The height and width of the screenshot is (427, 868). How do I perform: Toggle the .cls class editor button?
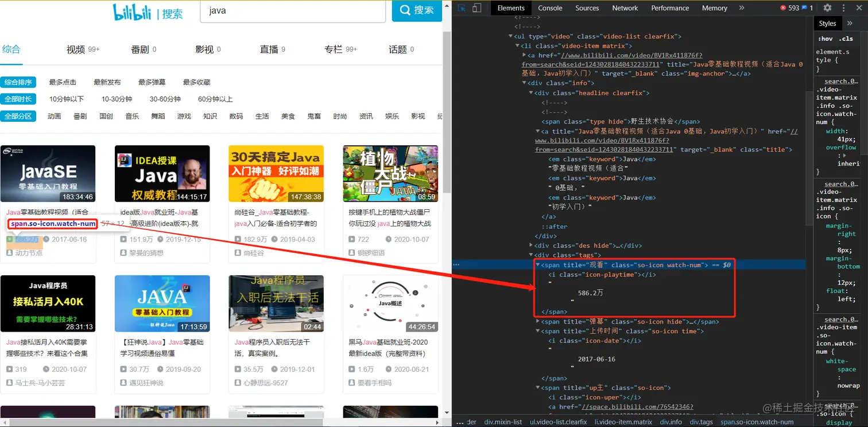(846, 39)
